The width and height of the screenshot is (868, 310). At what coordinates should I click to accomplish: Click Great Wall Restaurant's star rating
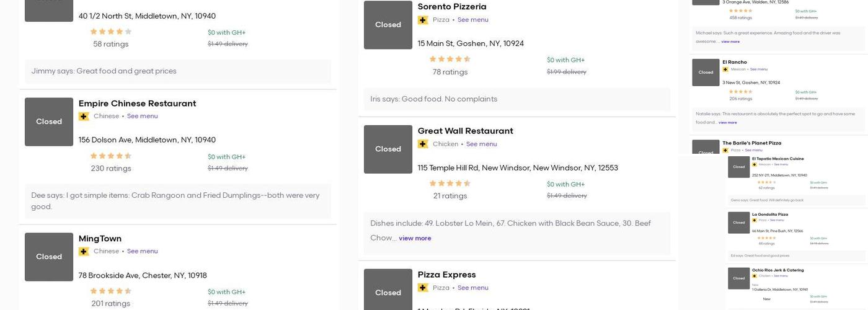450,184
